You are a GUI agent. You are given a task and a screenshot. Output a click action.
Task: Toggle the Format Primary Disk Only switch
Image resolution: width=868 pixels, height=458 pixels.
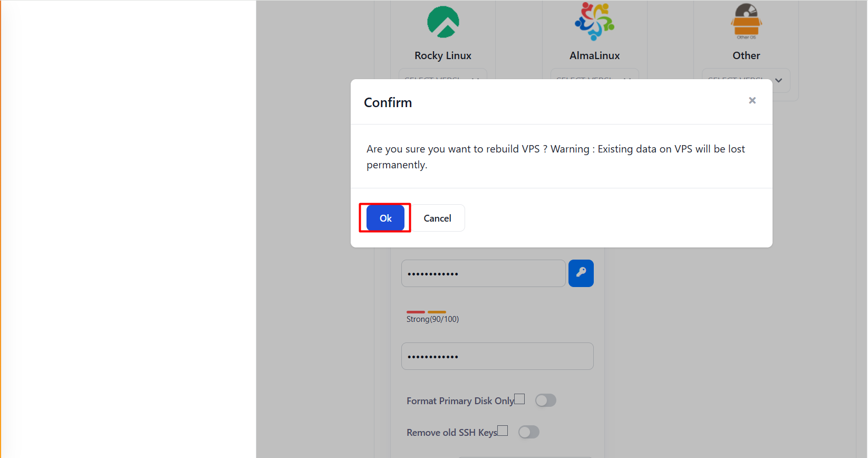tap(545, 400)
